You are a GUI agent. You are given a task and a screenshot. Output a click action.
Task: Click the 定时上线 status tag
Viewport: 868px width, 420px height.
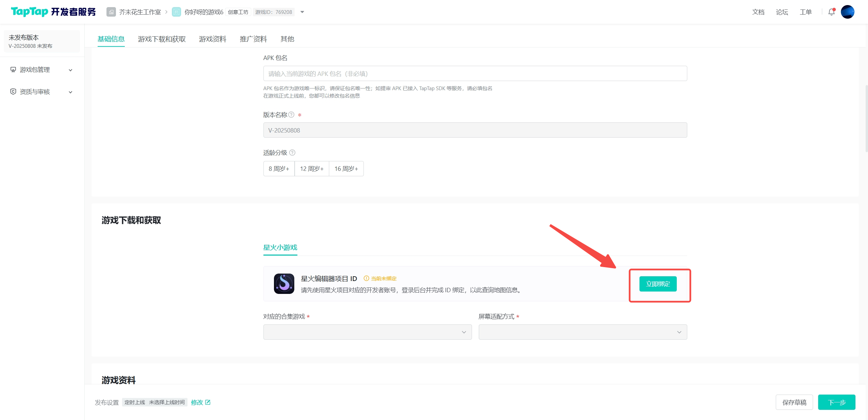click(x=135, y=402)
